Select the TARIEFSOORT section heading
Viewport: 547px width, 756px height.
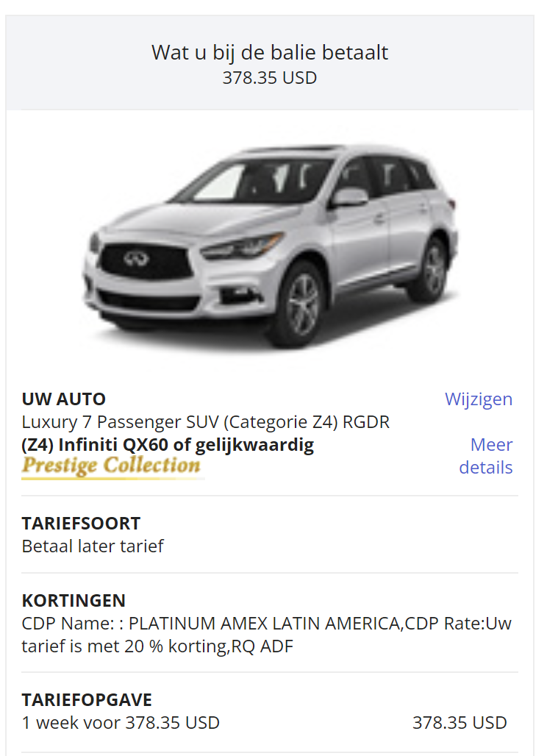coord(81,524)
